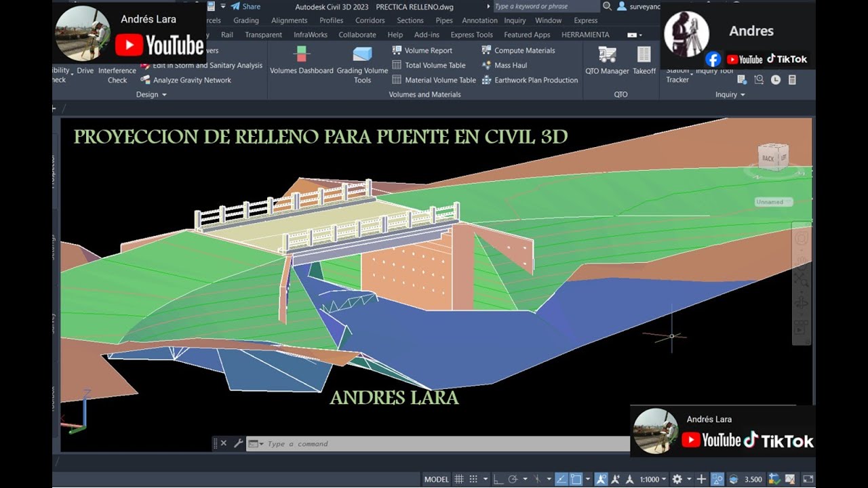This screenshot has width=868, height=488.
Task: Toggle object snap tracking in status bar
Action: [x=561, y=479]
